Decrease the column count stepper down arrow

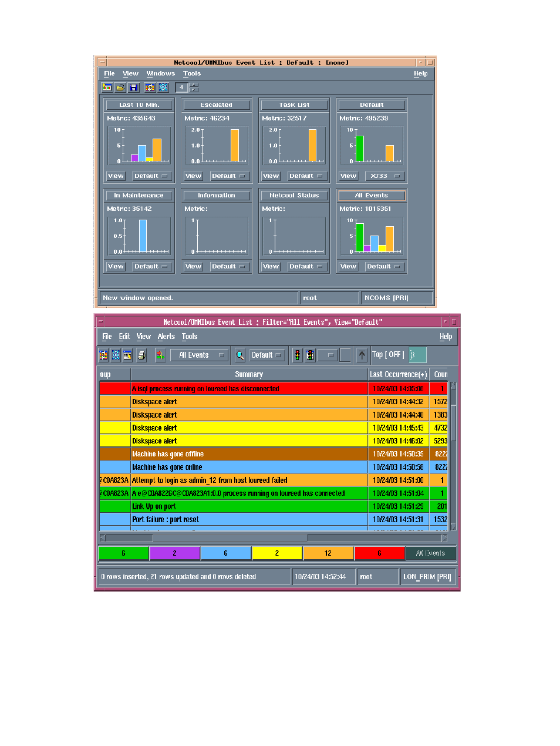coord(194,90)
